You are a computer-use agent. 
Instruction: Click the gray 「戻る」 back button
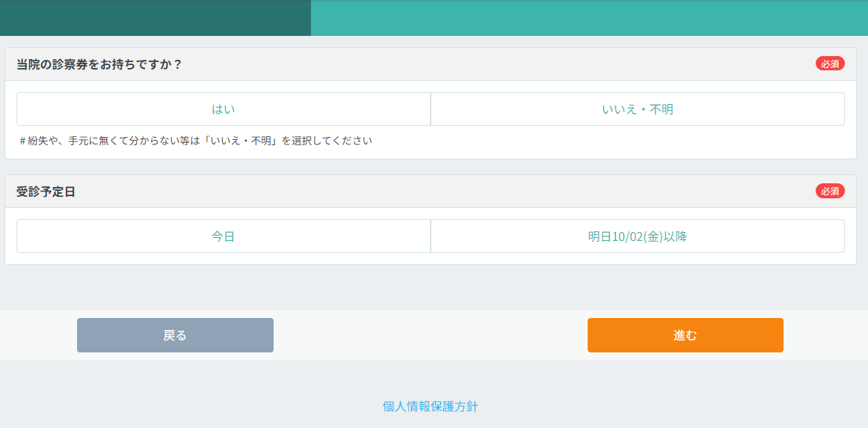[x=175, y=335]
